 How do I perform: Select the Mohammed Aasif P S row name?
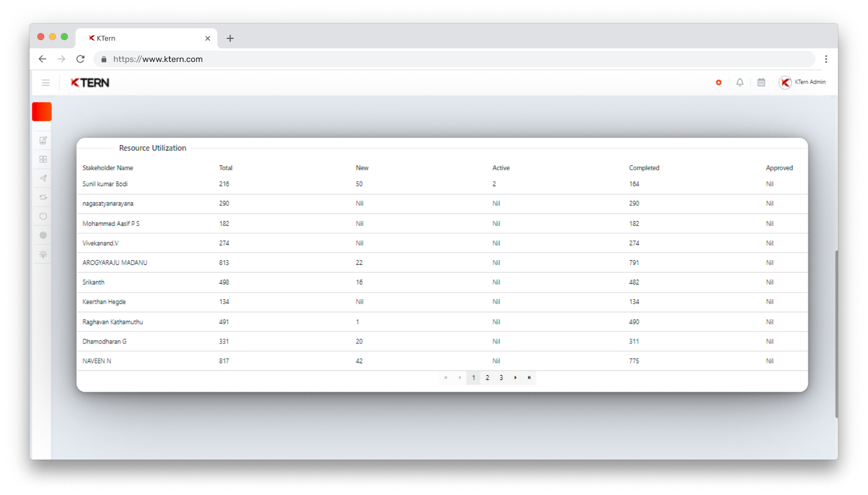[x=111, y=224]
